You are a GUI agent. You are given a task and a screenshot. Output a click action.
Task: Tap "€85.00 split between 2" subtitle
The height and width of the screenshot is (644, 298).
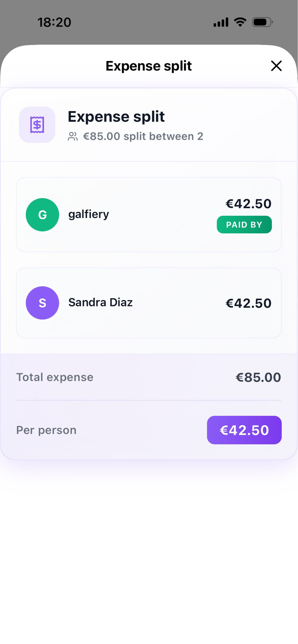coord(143,137)
